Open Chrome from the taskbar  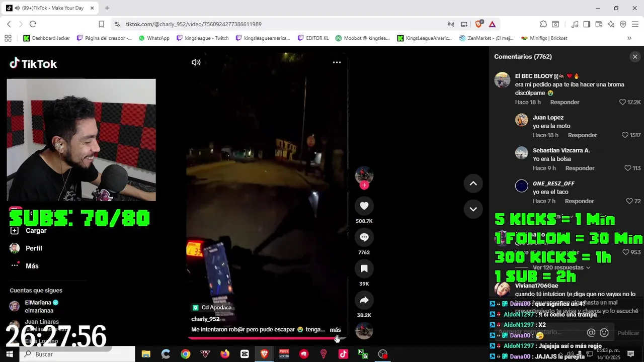click(x=186, y=354)
